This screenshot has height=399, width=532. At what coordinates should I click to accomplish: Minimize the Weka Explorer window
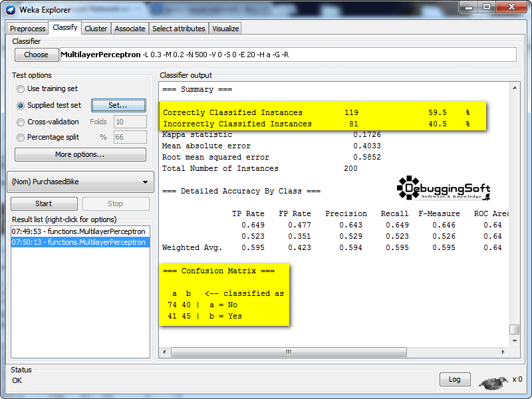coord(469,7)
